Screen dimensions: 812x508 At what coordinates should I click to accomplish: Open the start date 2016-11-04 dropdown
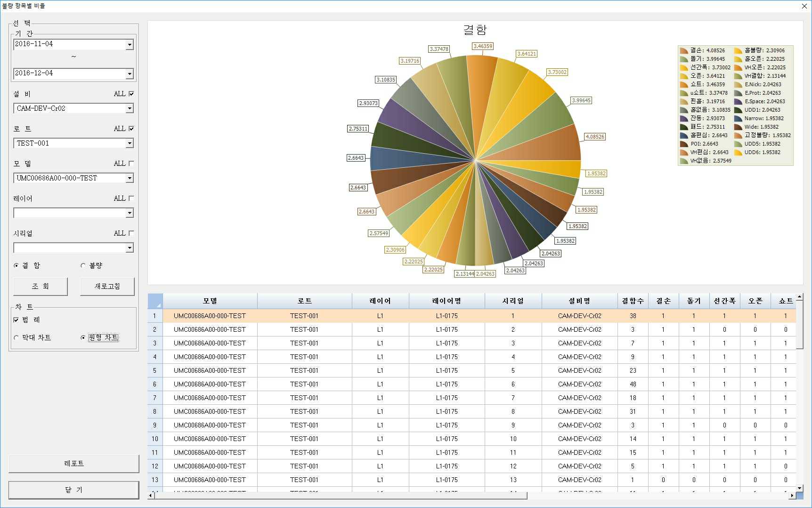point(130,45)
